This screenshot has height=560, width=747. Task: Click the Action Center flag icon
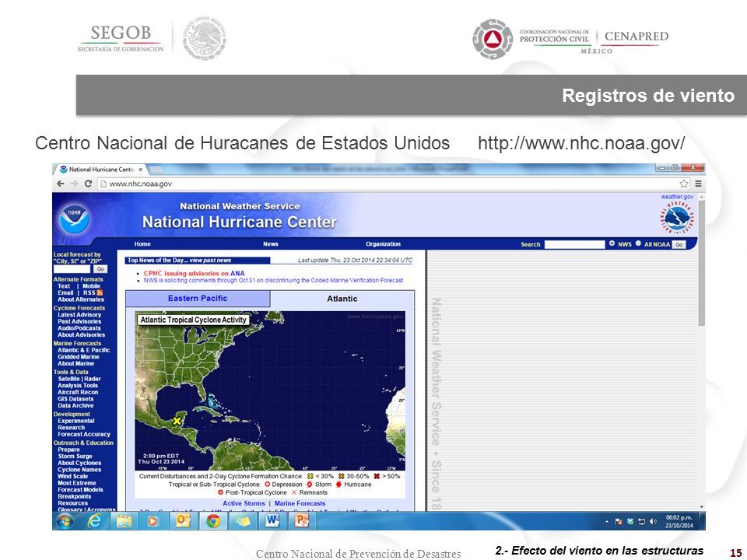pyautogui.click(x=619, y=521)
